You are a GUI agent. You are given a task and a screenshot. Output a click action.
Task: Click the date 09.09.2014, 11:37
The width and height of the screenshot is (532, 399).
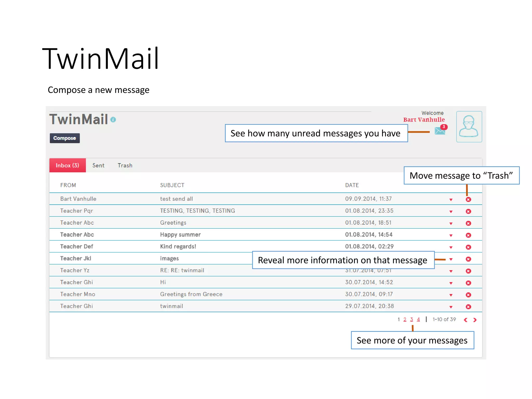(368, 199)
